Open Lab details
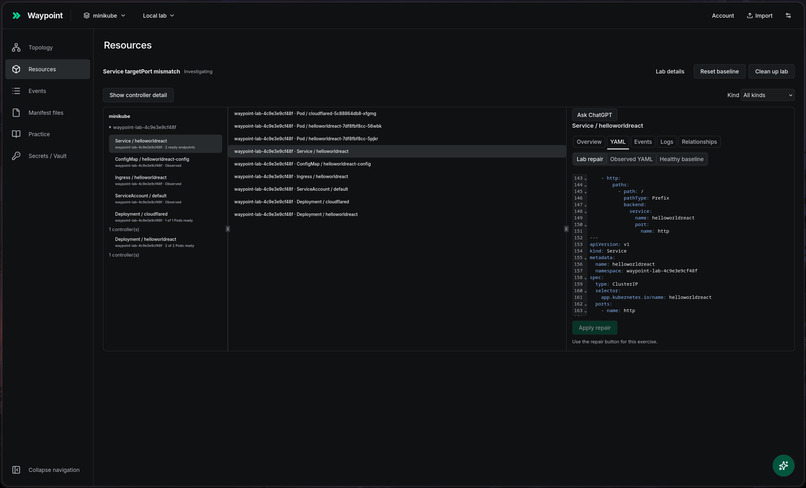The width and height of the screenshot is (806, 488). [x=669, y=71]
